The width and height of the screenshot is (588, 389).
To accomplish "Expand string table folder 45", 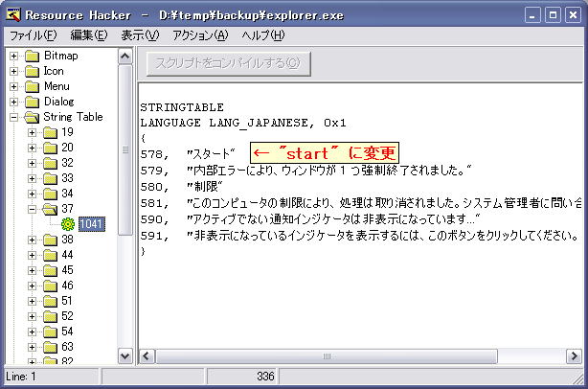I will pyautogui.click(x=33, y=271).
